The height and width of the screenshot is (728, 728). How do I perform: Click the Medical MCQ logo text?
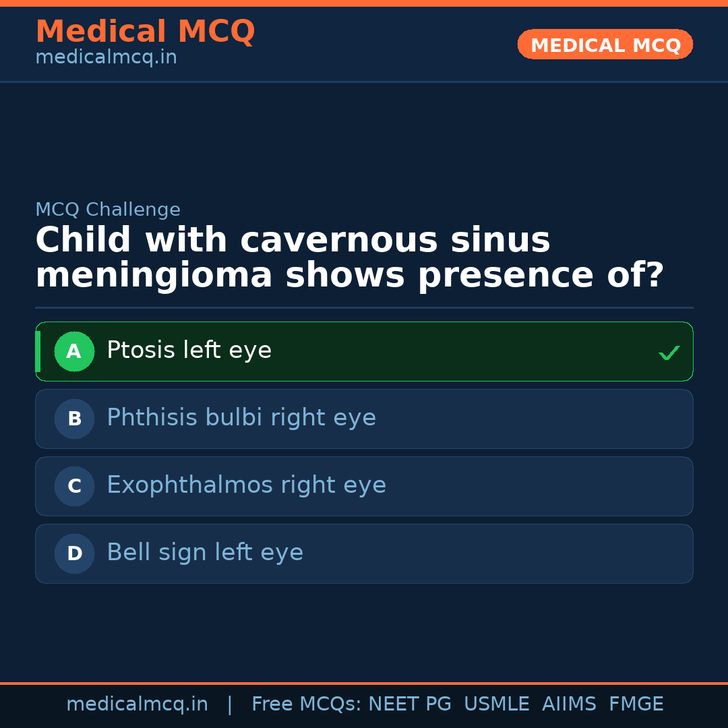145,32
